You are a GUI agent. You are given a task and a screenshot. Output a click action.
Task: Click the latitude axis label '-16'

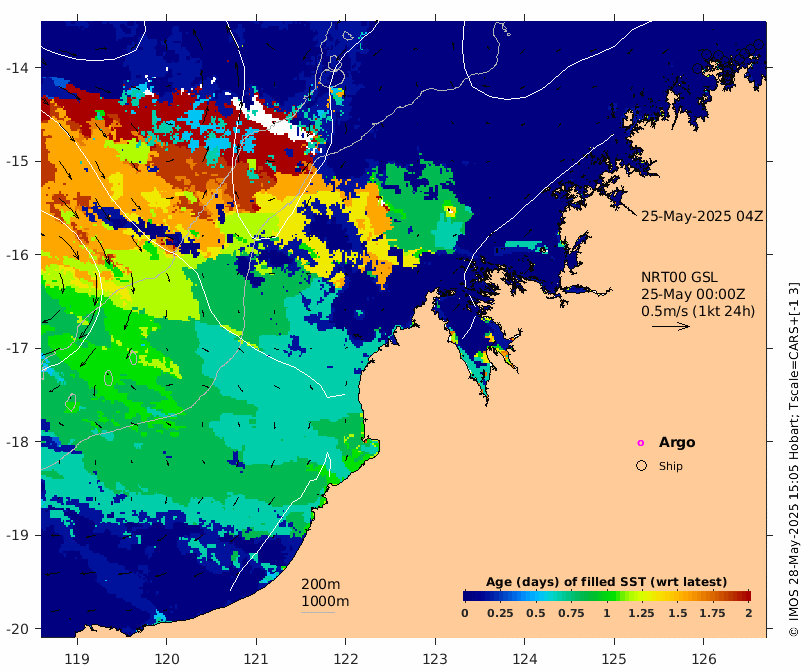(18, 255)
